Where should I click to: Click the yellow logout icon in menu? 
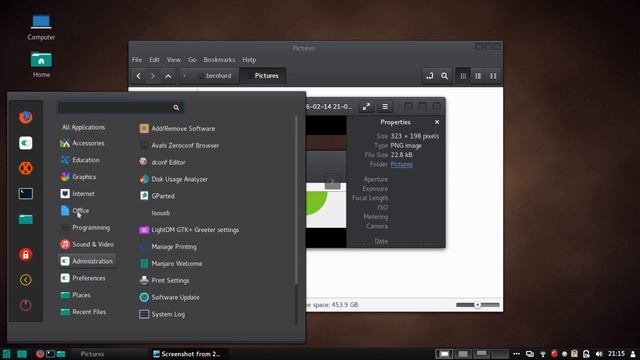tap(25, 280)
